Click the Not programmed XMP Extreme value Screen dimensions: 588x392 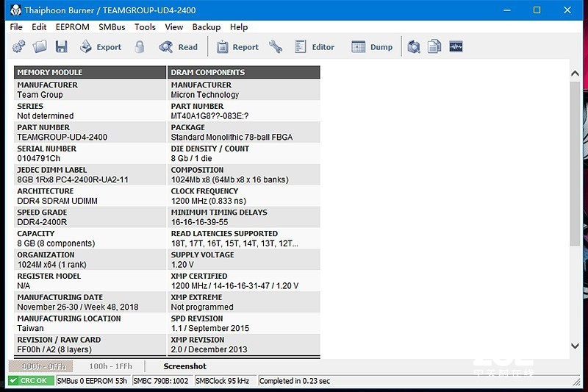202,307
